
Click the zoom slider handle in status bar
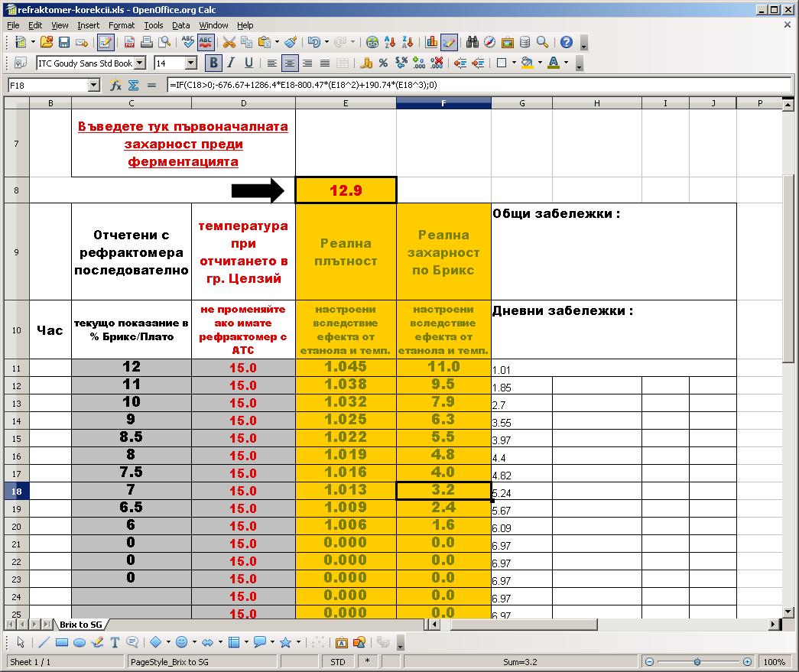coord(697,662)
